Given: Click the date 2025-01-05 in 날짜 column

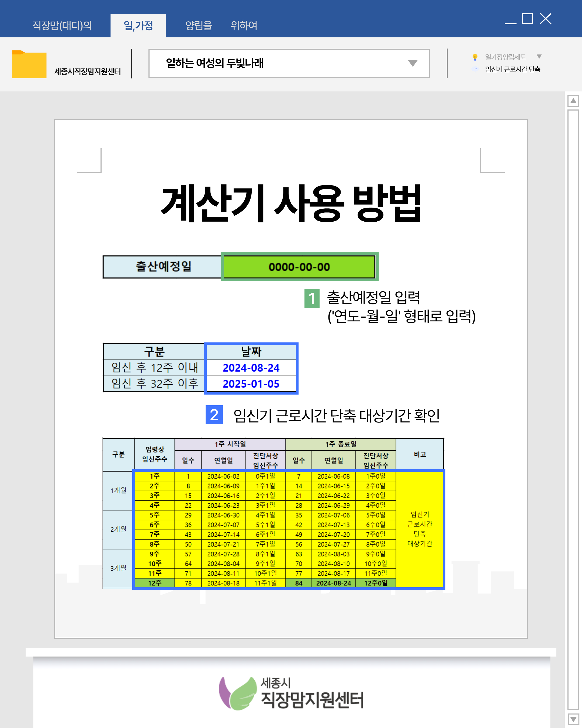Looking at the screenshot, I should [x=251, y=384].
